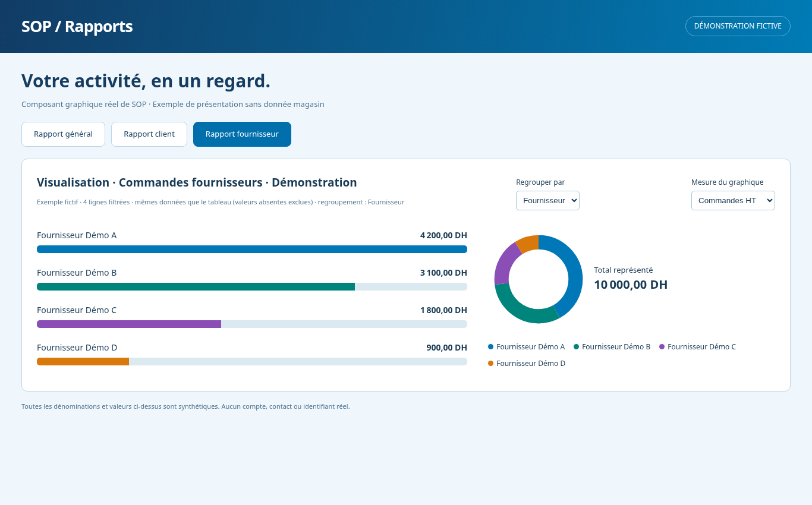The image size is (812, 505).
Task: Expand the Mesure du graphique dropdown
Action: [733, 200]
